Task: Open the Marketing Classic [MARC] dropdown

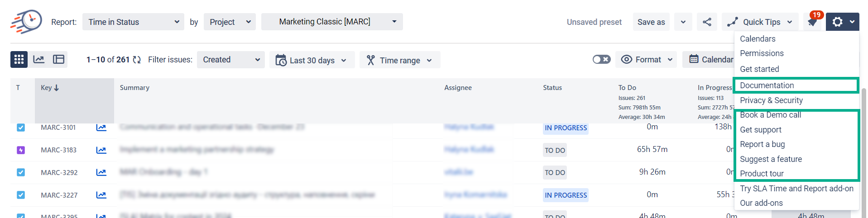Action: 332,22
